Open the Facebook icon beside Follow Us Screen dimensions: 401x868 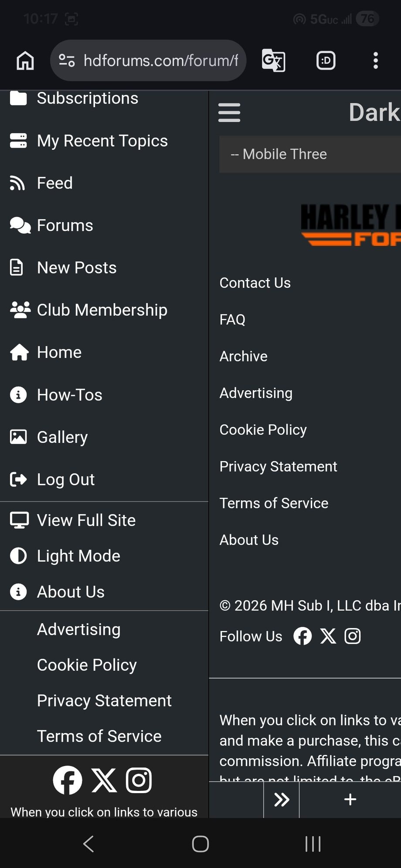[x=302, y=636]
